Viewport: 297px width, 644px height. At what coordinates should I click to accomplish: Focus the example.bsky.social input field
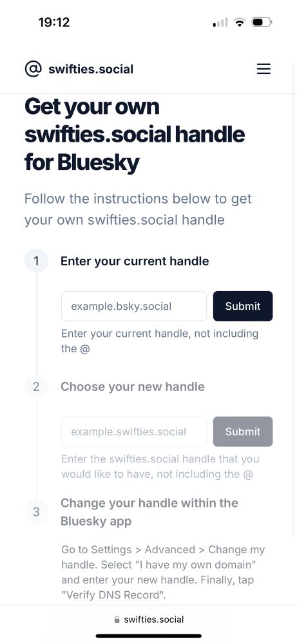[x=134, y=306]
